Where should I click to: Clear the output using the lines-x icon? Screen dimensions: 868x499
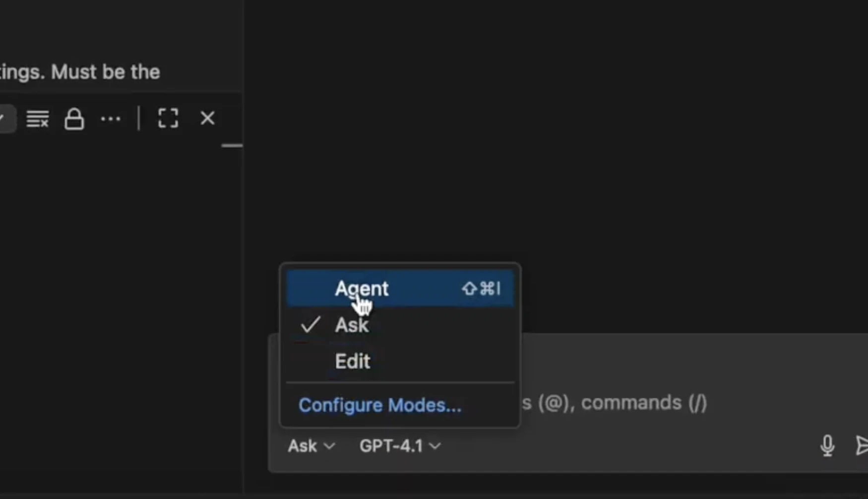(x=38, y=119)
